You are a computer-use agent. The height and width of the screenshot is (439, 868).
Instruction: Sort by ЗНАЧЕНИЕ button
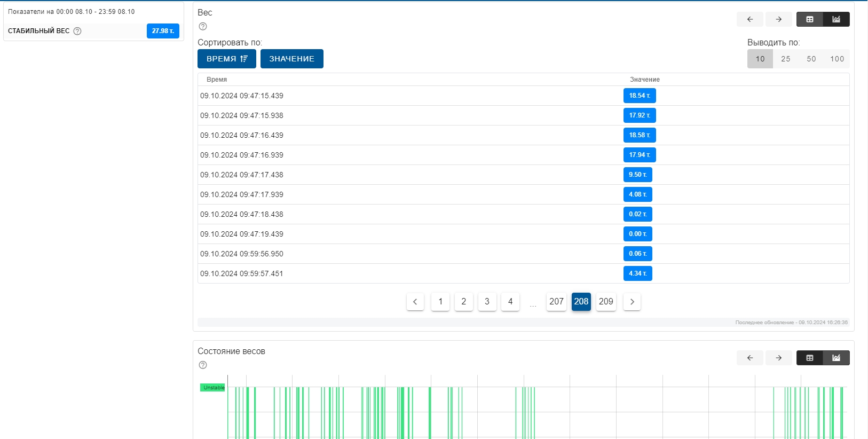point(292,59)
